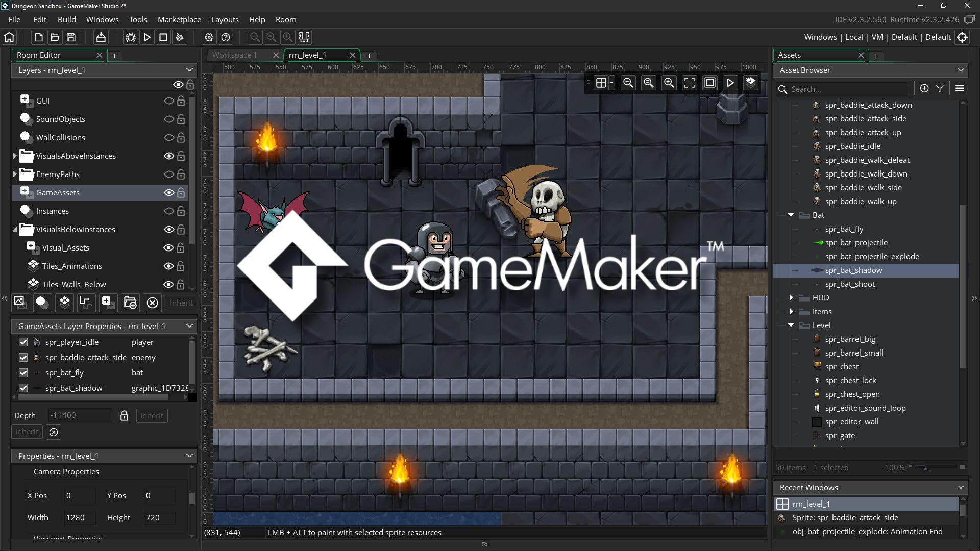Open the asset browser hamburger menu
The image size is (980, 551).
click(960, 89)
